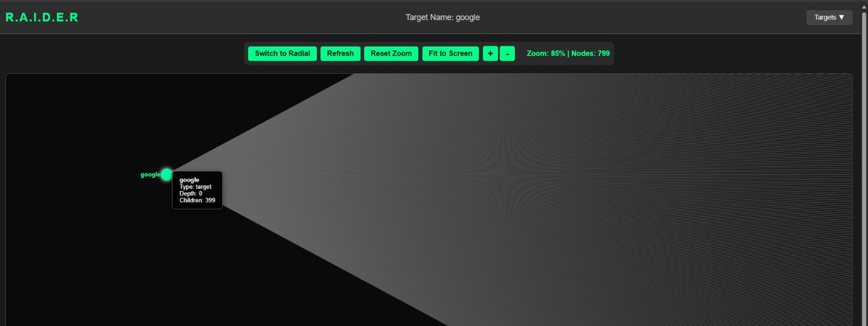Screen dimensions: 868x326
Task: Select 'Children: 399' in the tooltip
Action: tap(197, 200)
